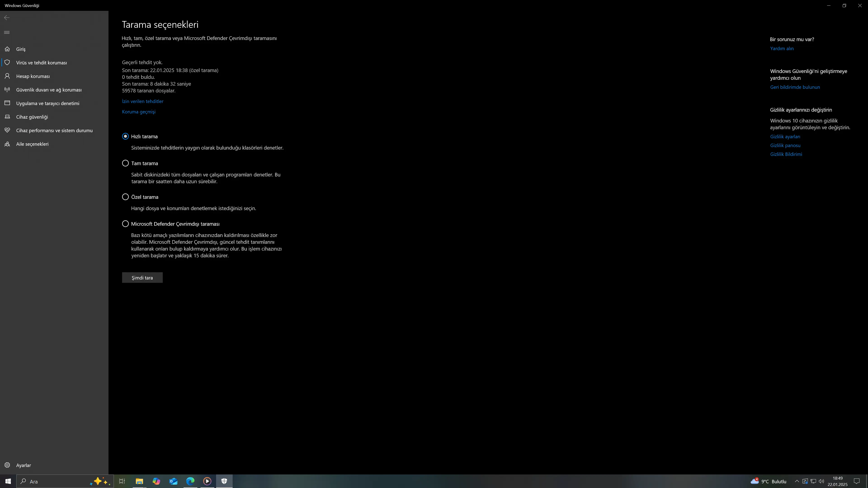This screenshot has height=488, width=868.
Task: Click the shield icon for Virüs ve tehdit koruması
Action: click(7, 63)
